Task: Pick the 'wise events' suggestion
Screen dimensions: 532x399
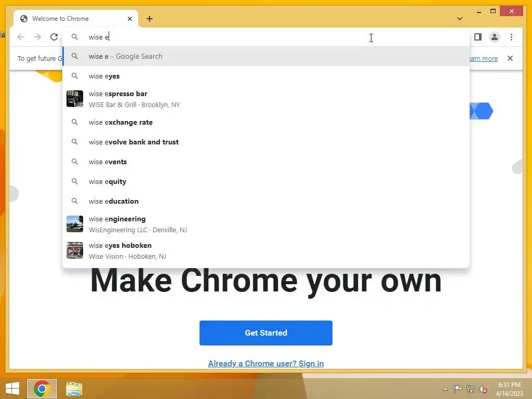Action: click(266, 162)
